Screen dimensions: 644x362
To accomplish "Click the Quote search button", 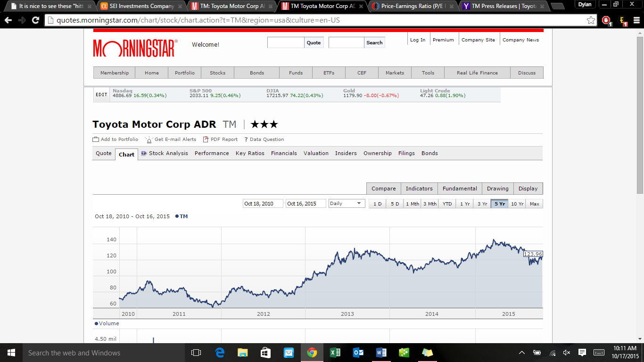I will coord(314,42).
